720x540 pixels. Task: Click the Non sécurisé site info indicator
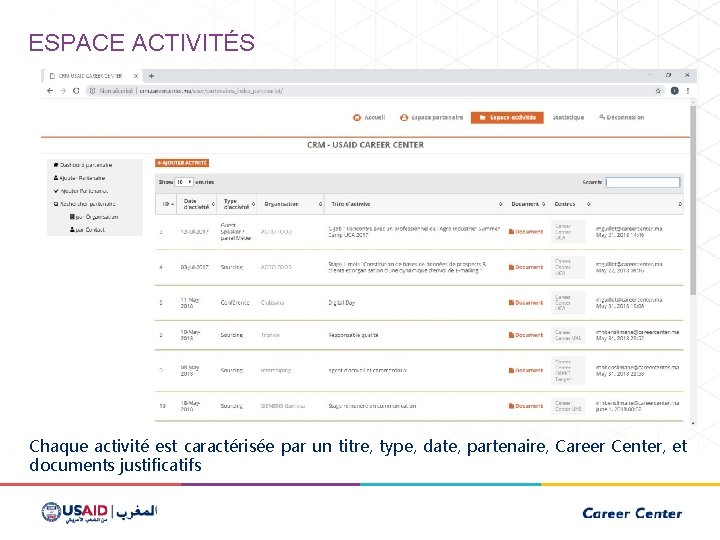(x=112, y=91)
